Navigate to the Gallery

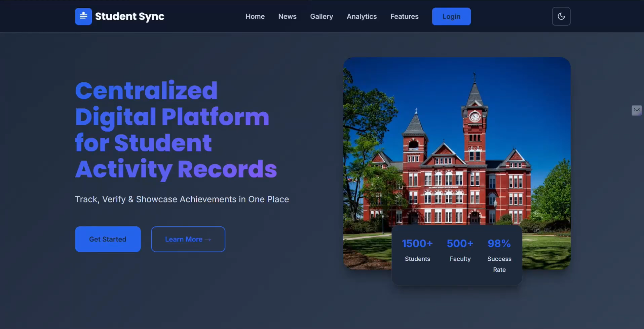(321, 16)
